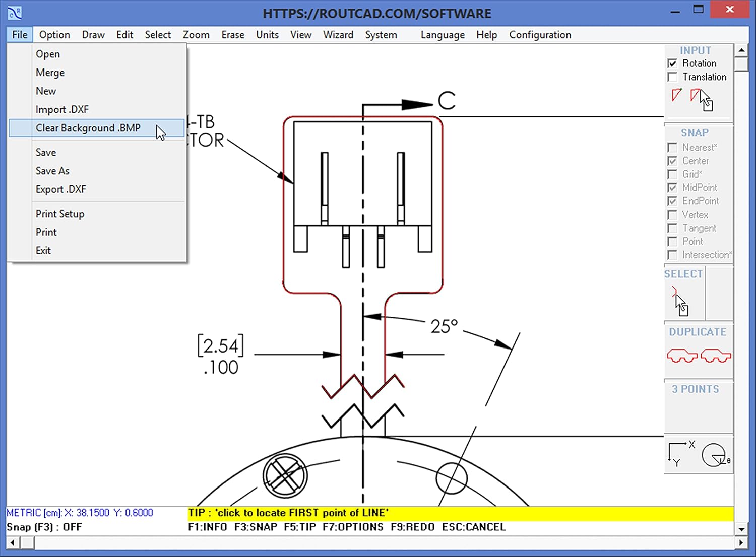Click the second DUPLICATE shape icon
This screenshot has height=557, width=756.
[715, 355]
